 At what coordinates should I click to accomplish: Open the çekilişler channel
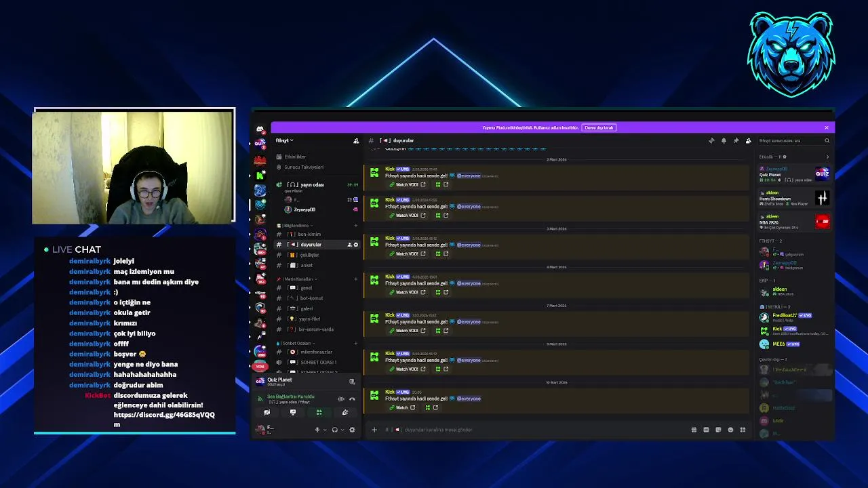pos(317,255)
